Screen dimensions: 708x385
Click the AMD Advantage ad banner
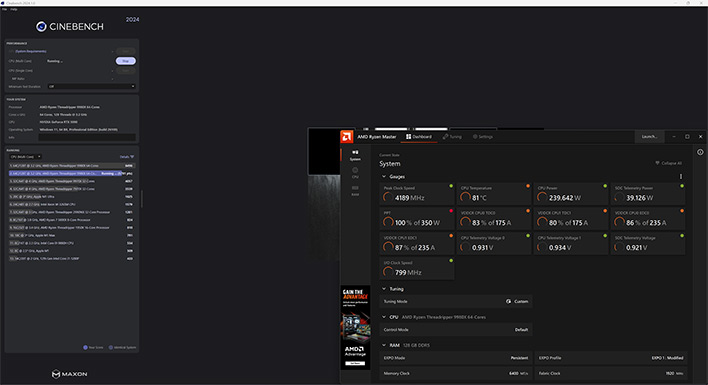tap(355, 327)
